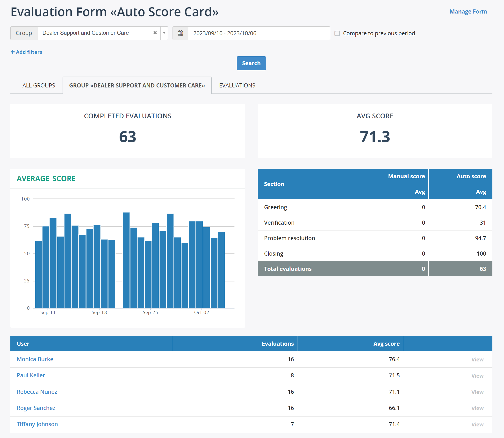
Task: Open Paul Keller's profile
Action: click(31, 375)
